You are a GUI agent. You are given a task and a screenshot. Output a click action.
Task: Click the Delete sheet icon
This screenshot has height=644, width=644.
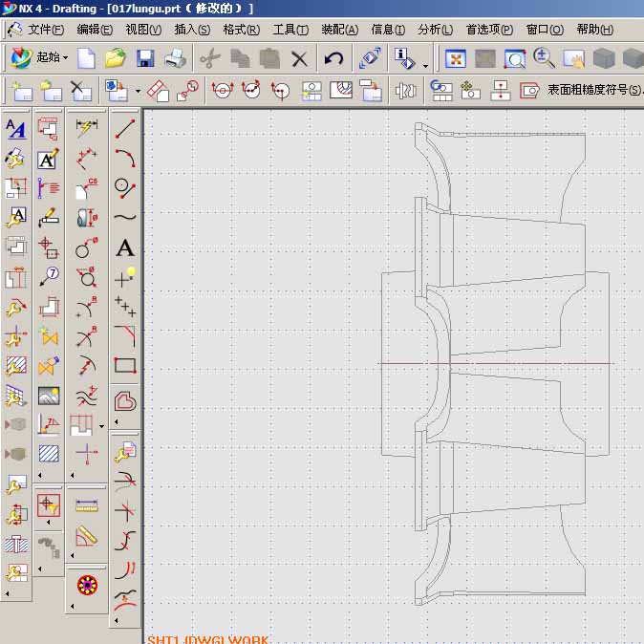pos(80,91)
